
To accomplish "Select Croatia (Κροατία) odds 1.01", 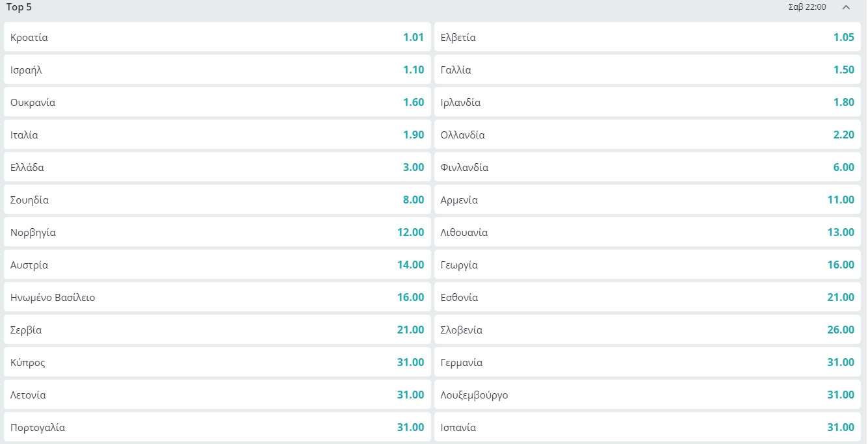I will coord(217,37).
